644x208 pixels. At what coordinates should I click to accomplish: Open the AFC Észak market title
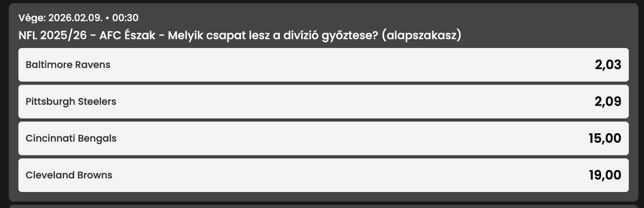click(x=127, y=36)
